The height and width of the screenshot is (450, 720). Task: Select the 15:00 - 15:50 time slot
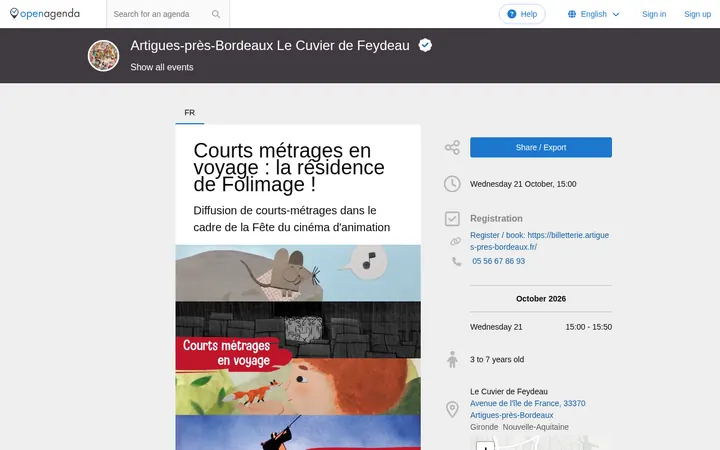pos(588,327)
